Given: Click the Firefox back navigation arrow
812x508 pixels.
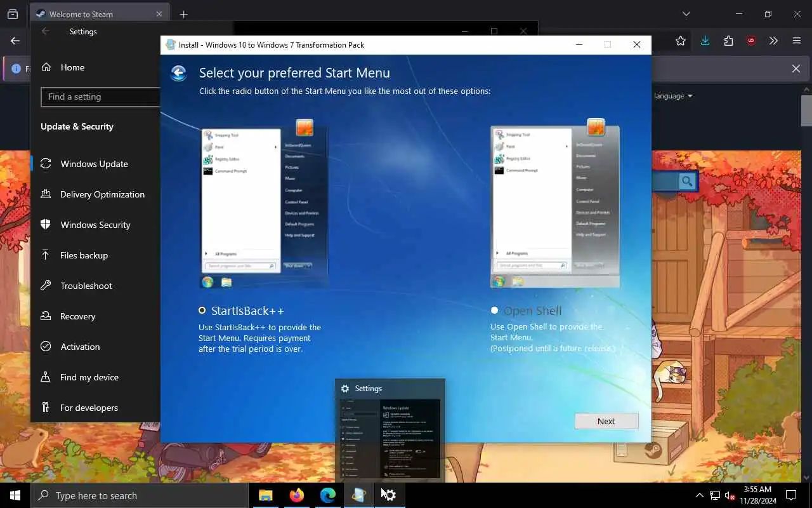Looking at the screenshot, I should (x=15, y=41).
